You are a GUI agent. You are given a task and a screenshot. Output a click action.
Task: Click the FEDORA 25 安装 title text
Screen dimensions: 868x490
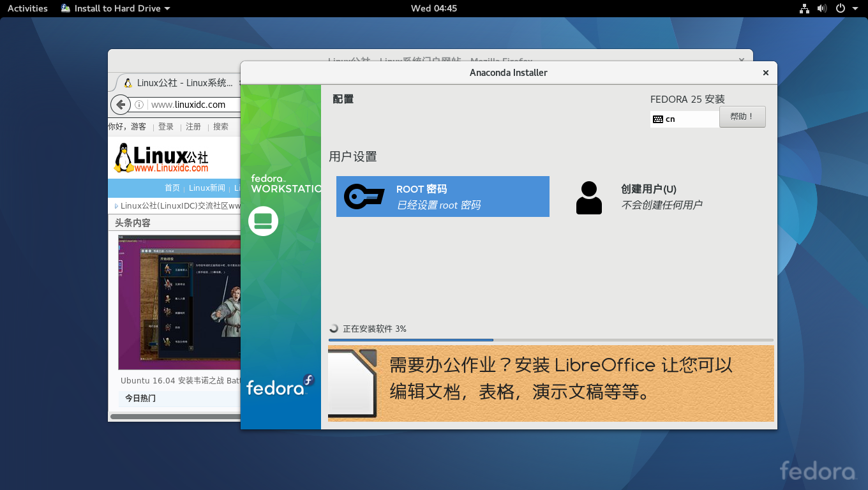[x=687, y=99]
